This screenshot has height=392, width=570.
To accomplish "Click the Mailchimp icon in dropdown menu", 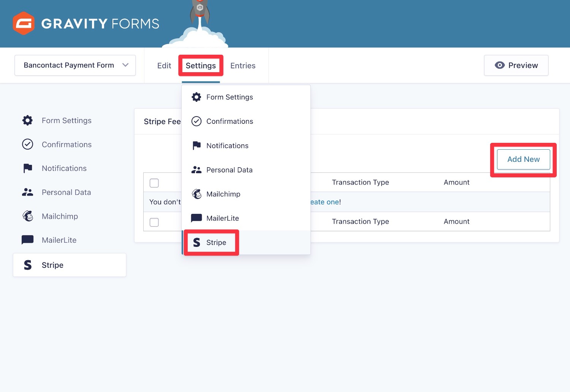I will [x=196, y=194].
